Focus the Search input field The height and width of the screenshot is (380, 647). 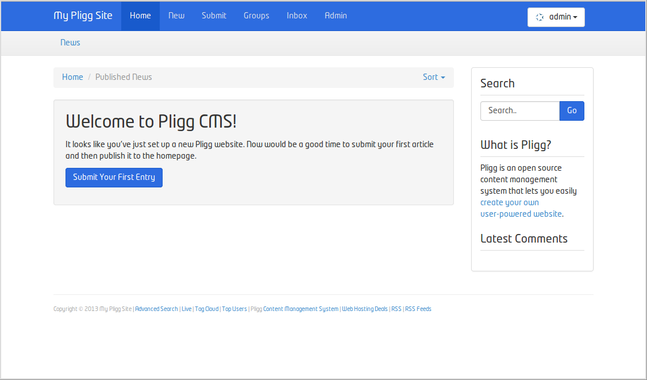pyautogui.click(x=520, y=111)
